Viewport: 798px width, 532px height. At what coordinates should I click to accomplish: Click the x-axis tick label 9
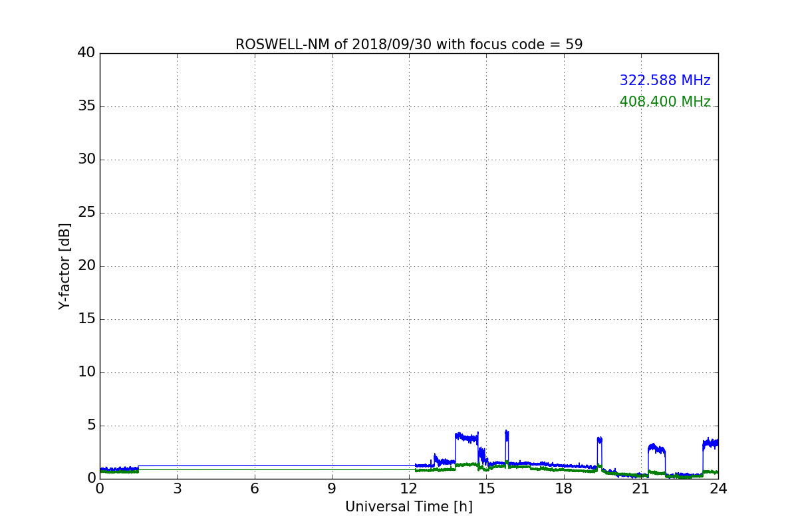(332, 489)
